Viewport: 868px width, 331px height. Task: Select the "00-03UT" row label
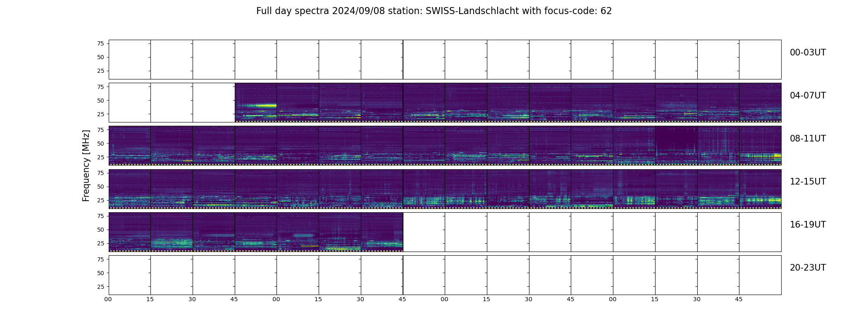point(808,53)
